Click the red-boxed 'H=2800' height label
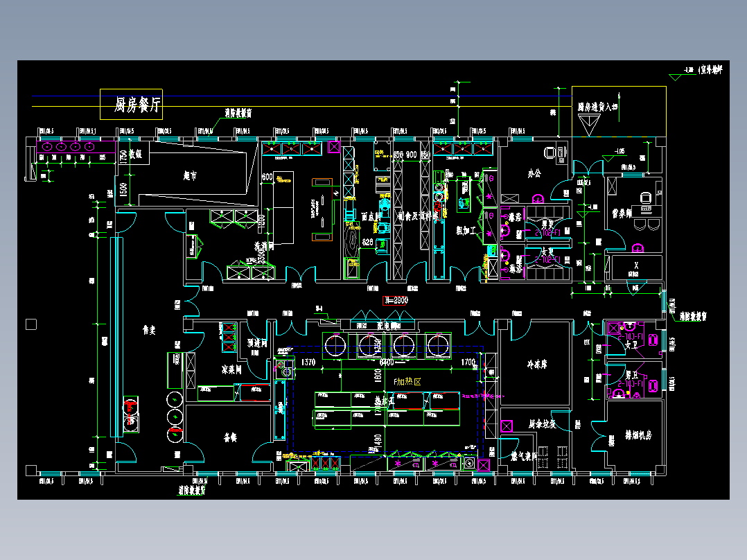Image resolution: width=747 pixels, height=560 pixels. [x=396, y=300]
